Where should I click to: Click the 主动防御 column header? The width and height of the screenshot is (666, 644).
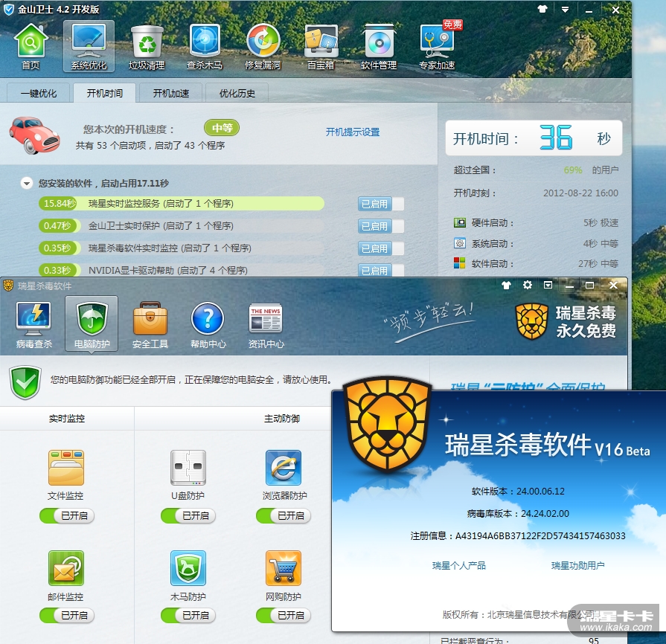(x=281, y=419)
